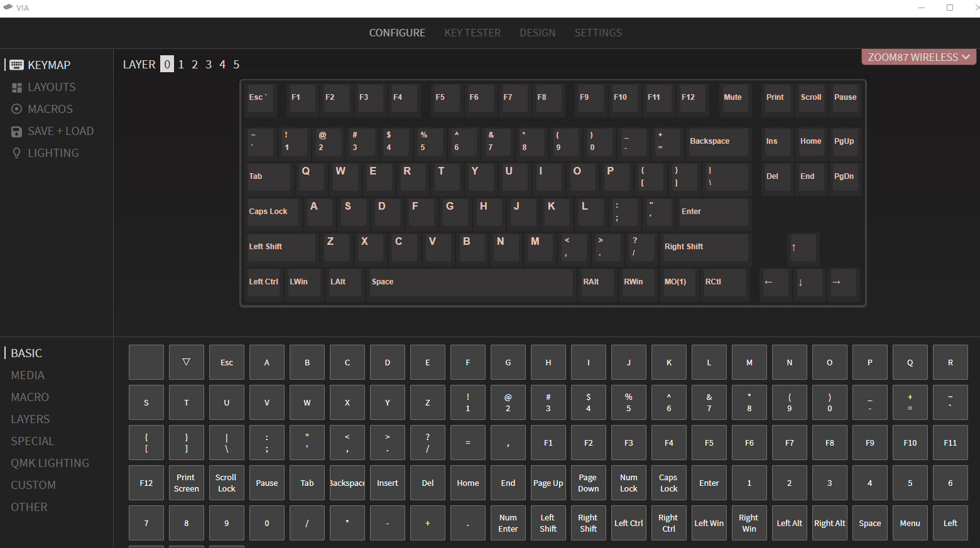
Task: Pick the Print Screen keycode from Basic list
Action: (x=186, y=483)
